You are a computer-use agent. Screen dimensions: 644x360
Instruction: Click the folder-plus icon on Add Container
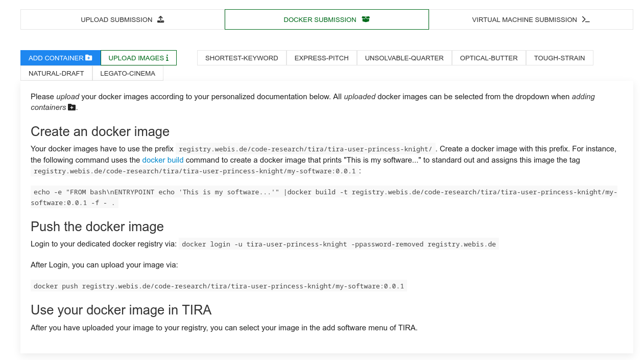[x=89, y=58]
